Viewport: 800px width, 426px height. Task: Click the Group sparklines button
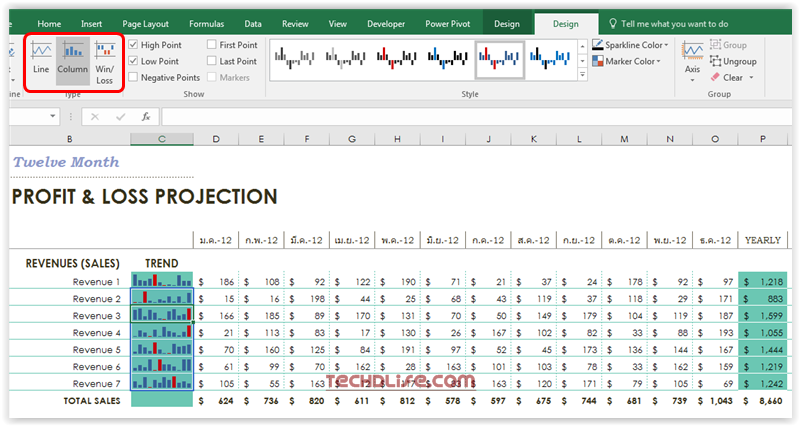tap(728, 45)
